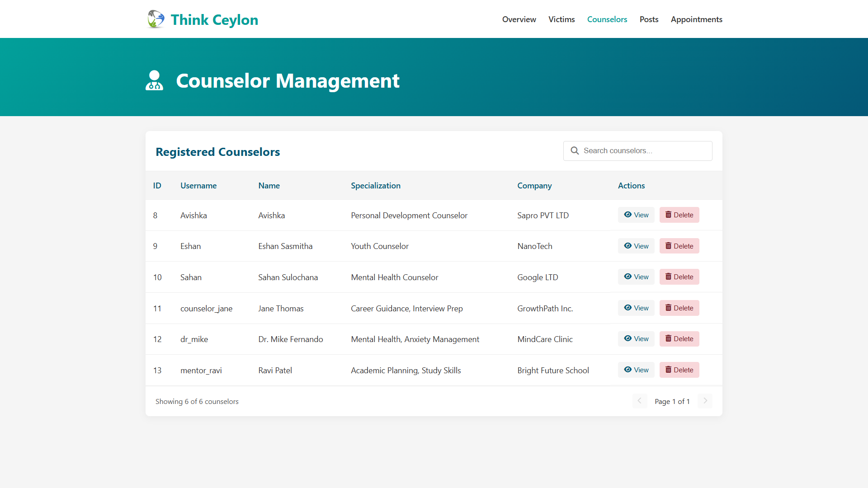Screen dimensions: 868x488
Task: Select 'Mental Health, Anxiety Management' cell
Action: (415, 339)
